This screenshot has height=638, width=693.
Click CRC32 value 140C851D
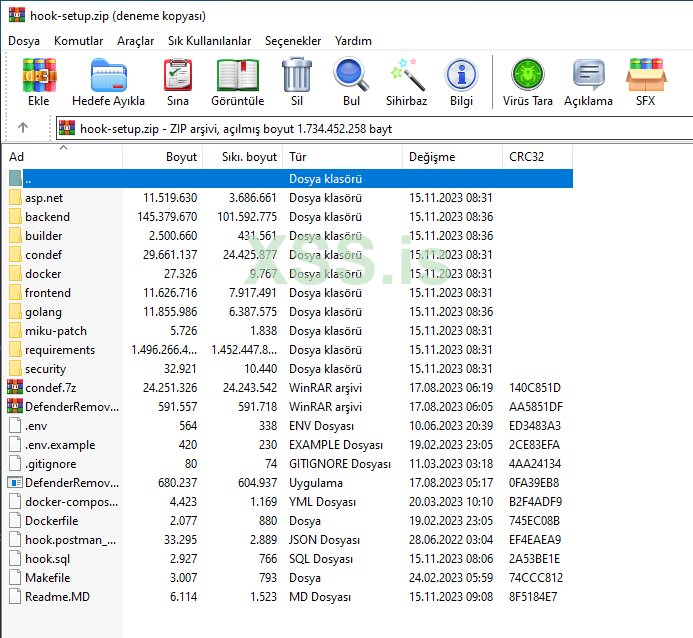click(535, 387)
